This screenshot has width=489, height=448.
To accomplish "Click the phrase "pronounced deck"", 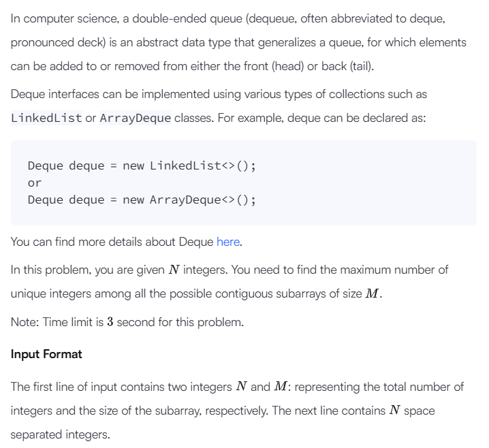I will click(x=59, y=43).
